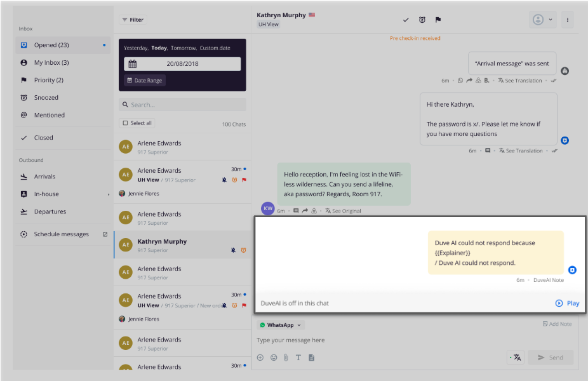
Task: Click Add Note
Action: point(558,324)
